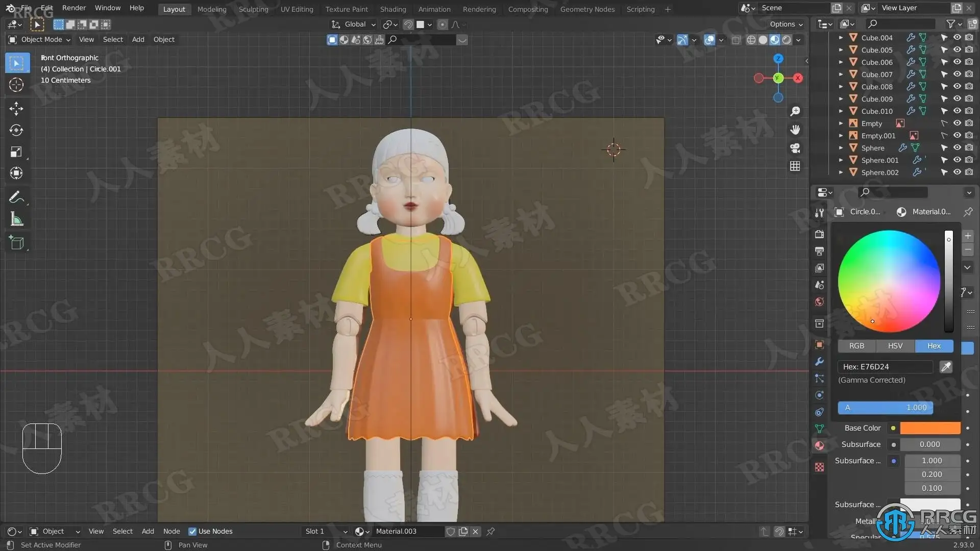Switch to the Shading workspace tab
980x551 pixels.
click(x=393, y=9)
